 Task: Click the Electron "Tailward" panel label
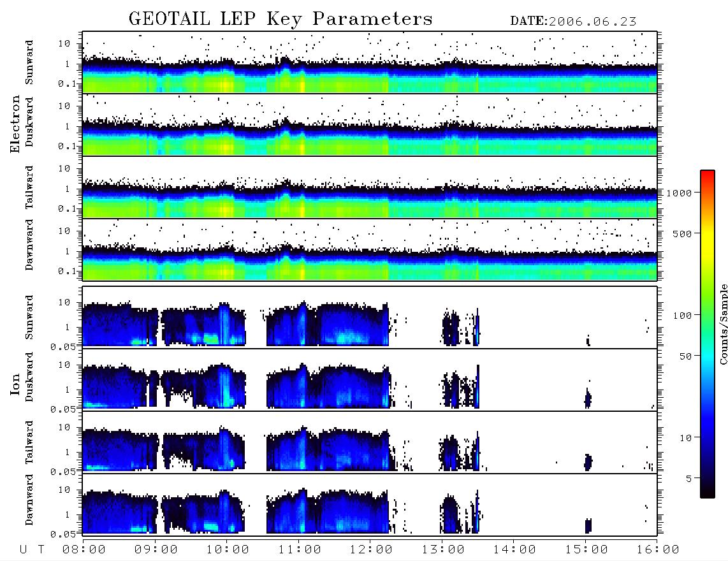[x=29, y=187]
